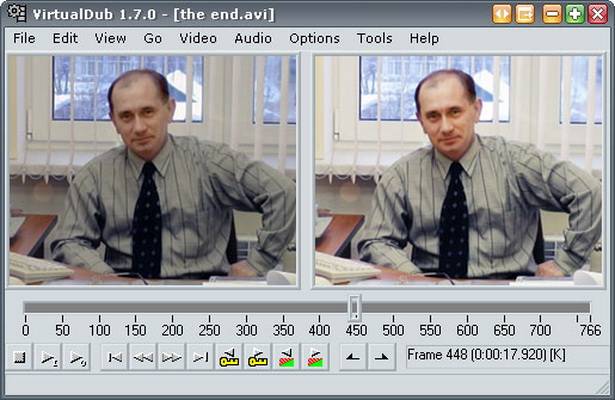Open the File menu
The image size is (615, 400).
pos(24,38)
